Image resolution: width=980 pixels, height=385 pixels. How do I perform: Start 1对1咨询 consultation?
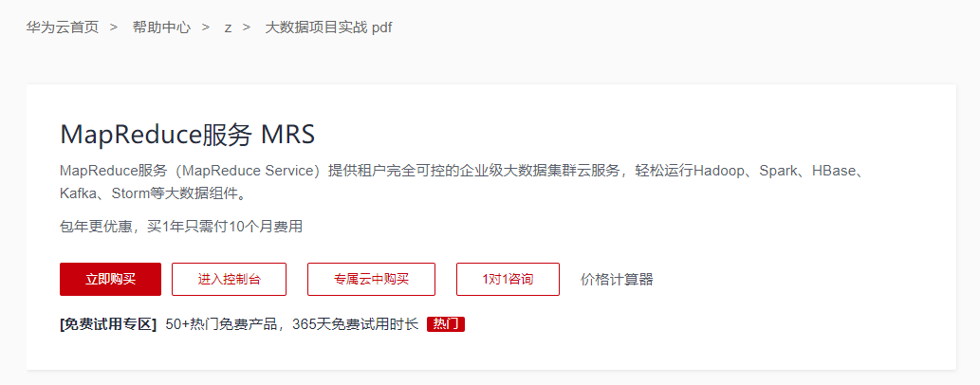pos(508,279)
